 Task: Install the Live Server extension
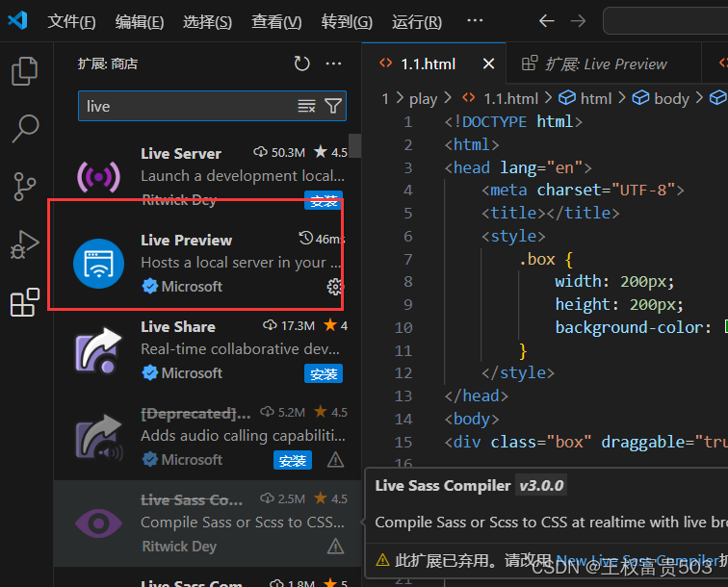click(324, 200)
